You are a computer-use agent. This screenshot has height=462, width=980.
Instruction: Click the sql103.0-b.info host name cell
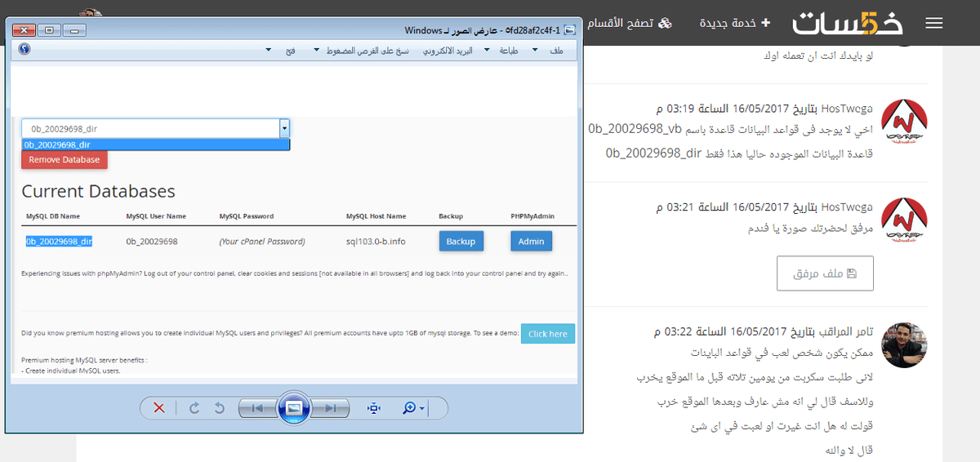tap(376, 242)
